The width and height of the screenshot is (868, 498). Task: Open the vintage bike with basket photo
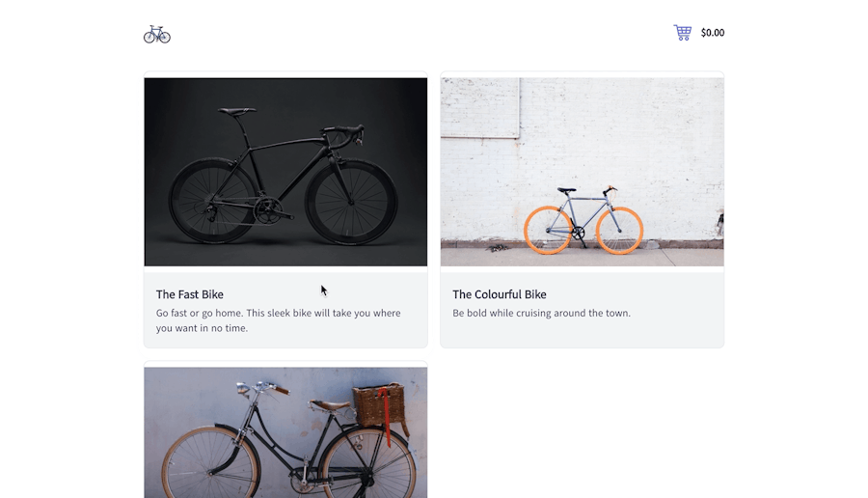(x=285, y=432)
